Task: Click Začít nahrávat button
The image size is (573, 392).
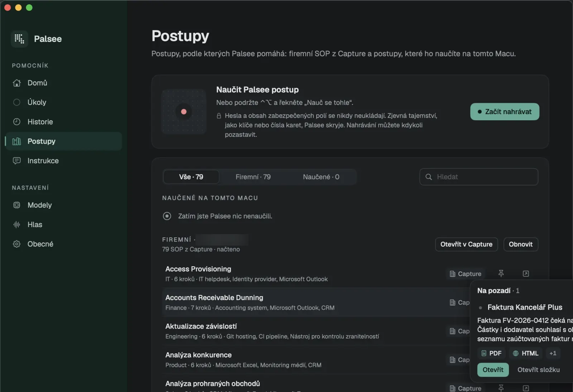Action: [x=505, y=112]
